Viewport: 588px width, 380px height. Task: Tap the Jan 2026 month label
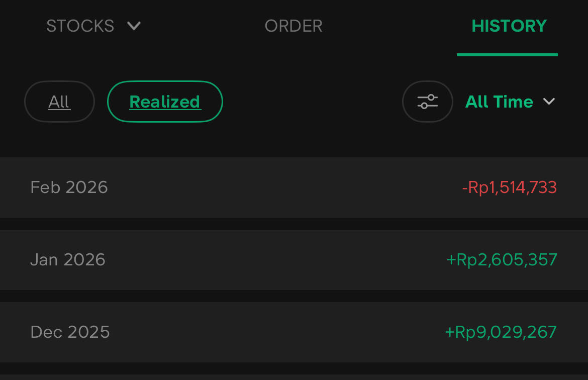coord(68,260)
